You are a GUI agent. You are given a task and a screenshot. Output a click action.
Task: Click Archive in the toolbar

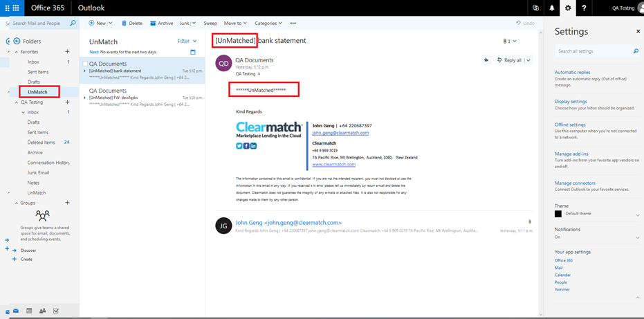(161, 24)
